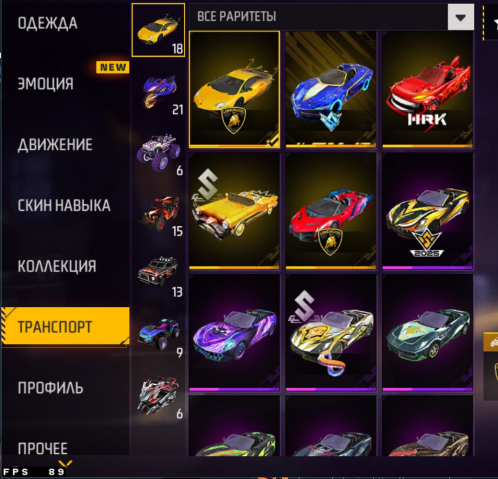Select the yellow sports car category icon
This screenshot has width=498, height=479.
pyautogui.click(x=158, y=30)
